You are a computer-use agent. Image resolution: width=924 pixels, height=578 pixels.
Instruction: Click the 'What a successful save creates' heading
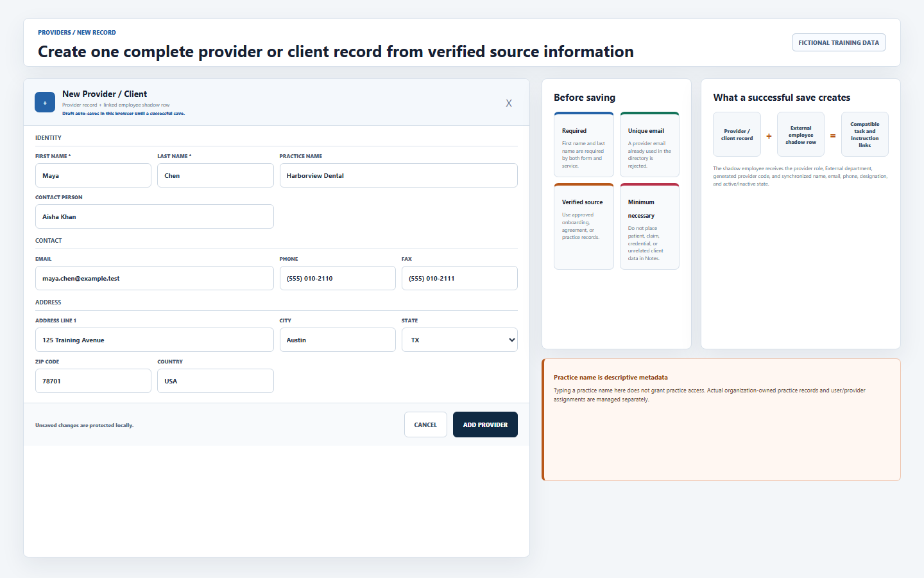point(782,98)
